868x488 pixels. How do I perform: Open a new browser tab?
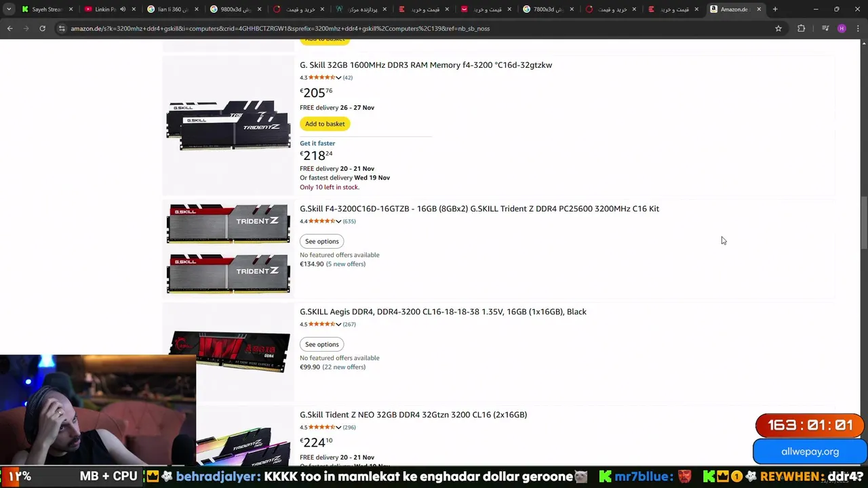[775, 9]
